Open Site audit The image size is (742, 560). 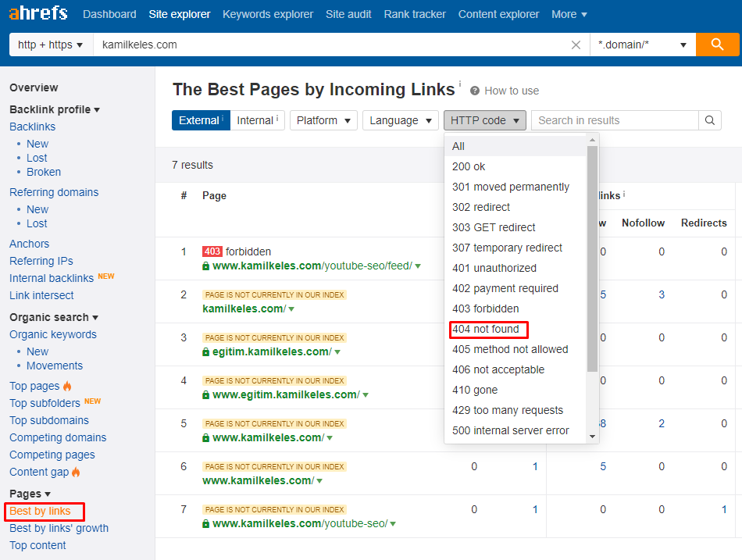[348, 14]
